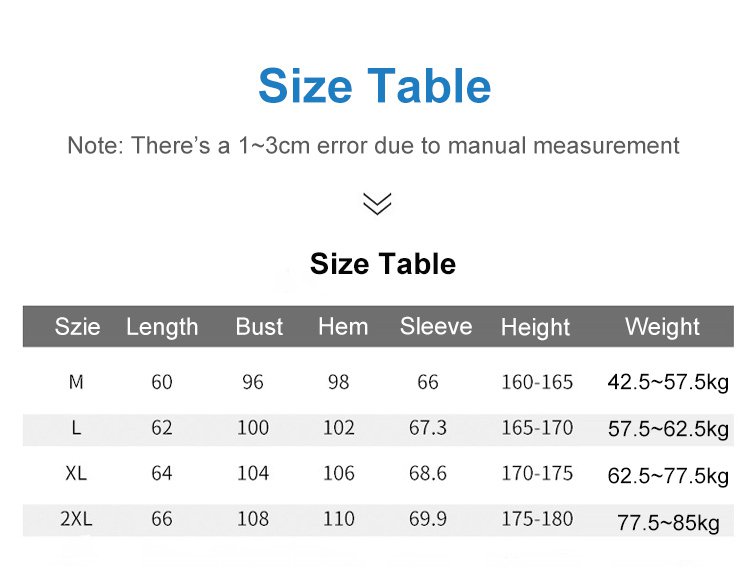Click the L size row label
750x575 pixels.
point(76,428)
